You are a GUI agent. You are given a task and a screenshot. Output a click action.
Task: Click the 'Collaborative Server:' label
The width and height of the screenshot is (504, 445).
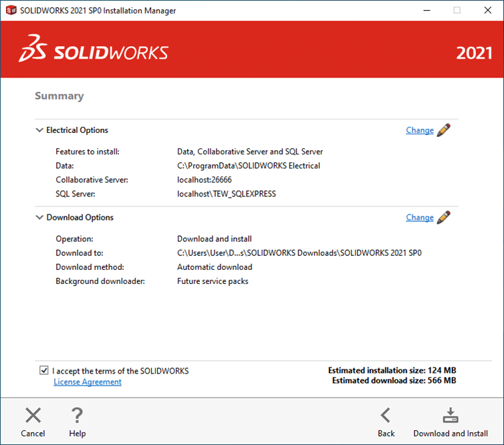pos(92,180)
